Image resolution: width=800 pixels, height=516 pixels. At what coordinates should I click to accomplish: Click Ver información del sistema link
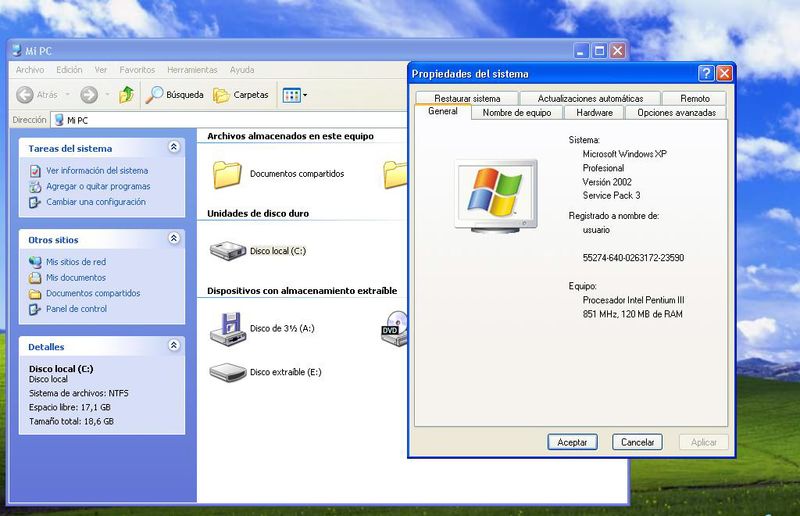[x=97, y=170]
